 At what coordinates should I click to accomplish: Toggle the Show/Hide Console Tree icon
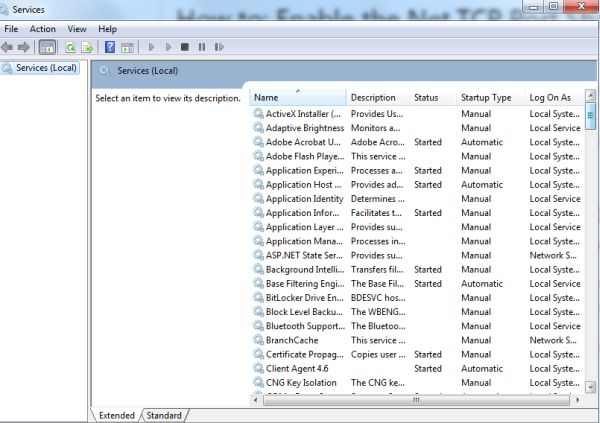47,47
